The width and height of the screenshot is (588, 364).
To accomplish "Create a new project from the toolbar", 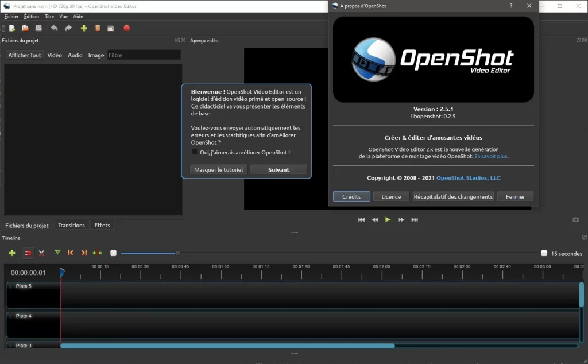I will 11,28.
